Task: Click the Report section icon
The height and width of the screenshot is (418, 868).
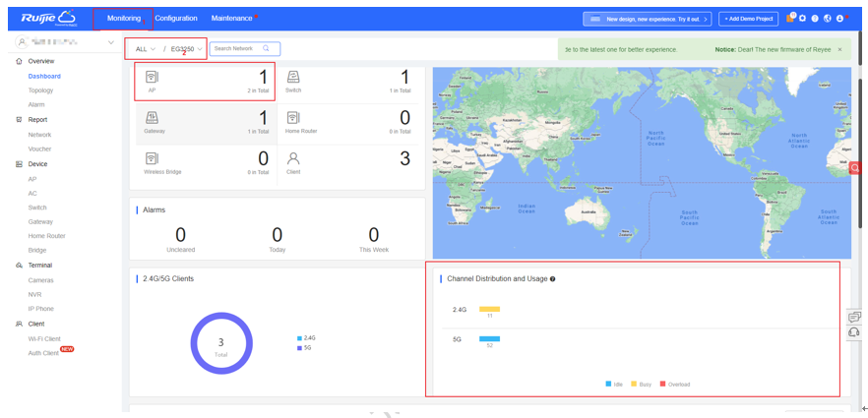Action: click(x=20, y=120)
